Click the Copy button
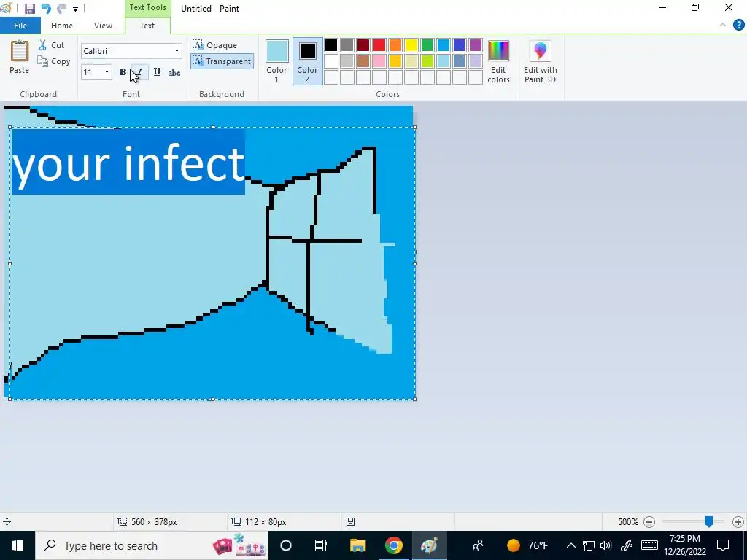 (x=54, y=61)
